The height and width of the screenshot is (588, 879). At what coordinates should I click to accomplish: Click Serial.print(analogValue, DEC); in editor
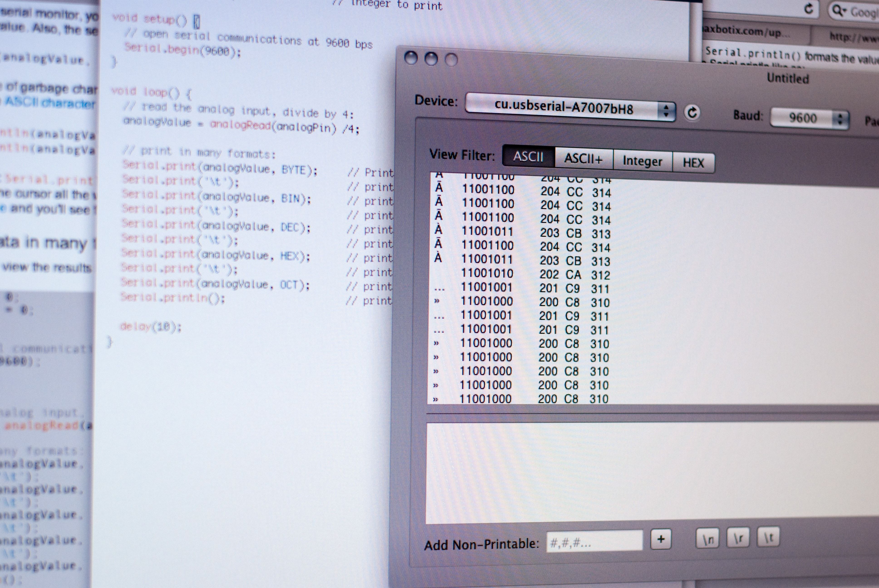[216, 226]
